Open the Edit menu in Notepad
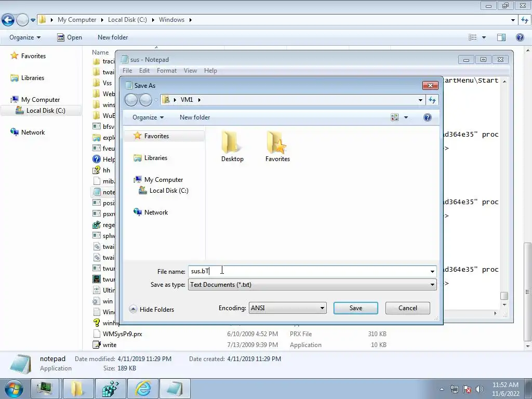The height and width of the screenshot is (399, 532). pos(144,71)
